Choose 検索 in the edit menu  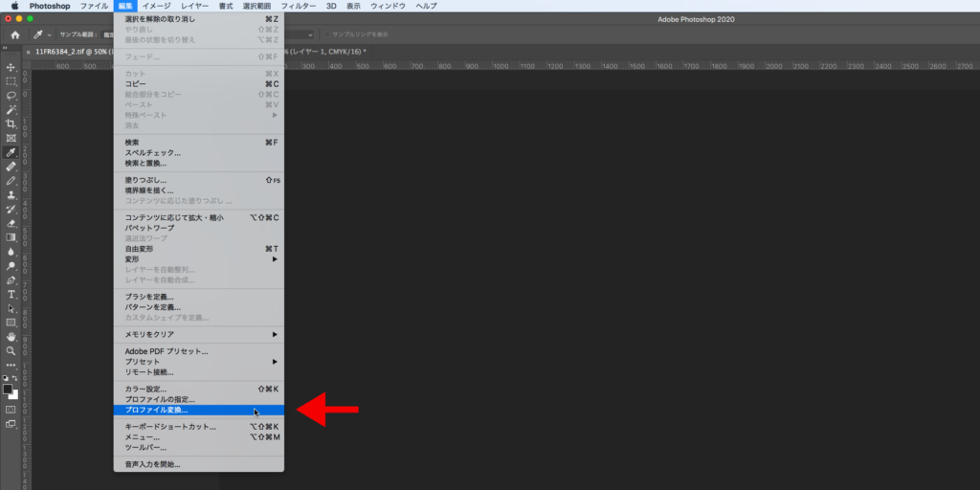199,142
